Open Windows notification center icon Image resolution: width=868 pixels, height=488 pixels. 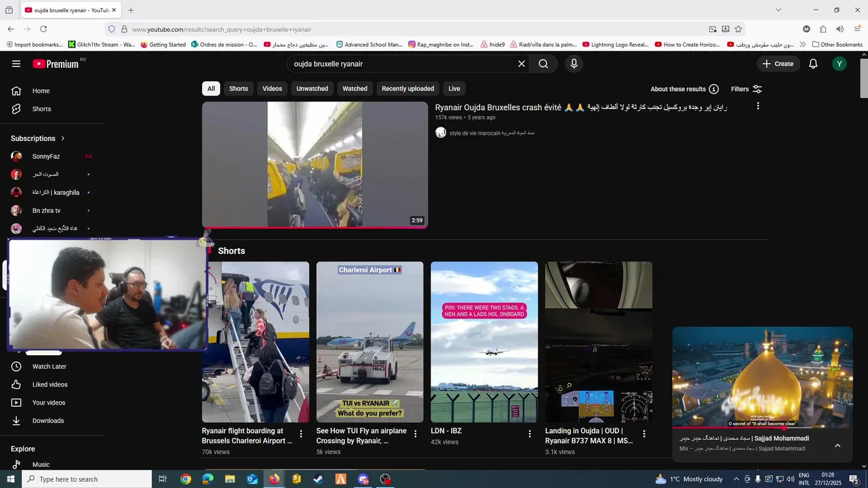pos(854,479)
